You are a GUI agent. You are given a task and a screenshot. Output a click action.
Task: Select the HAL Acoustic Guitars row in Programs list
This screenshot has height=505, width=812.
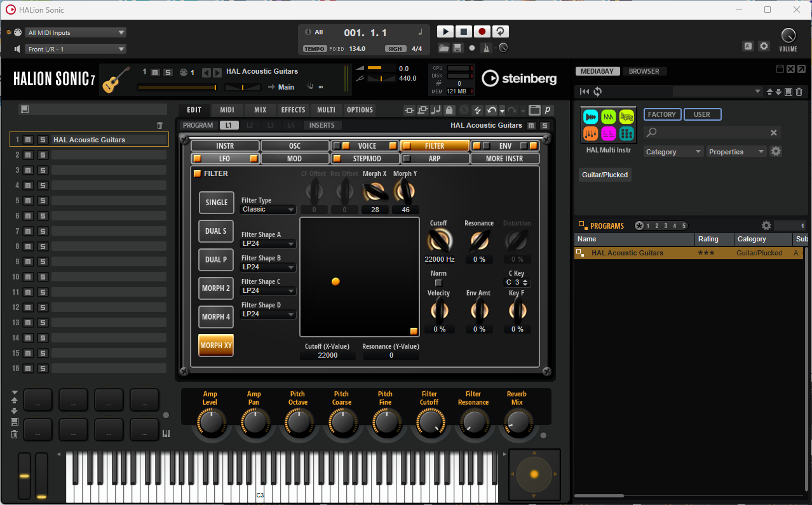(x=689, y=253)
